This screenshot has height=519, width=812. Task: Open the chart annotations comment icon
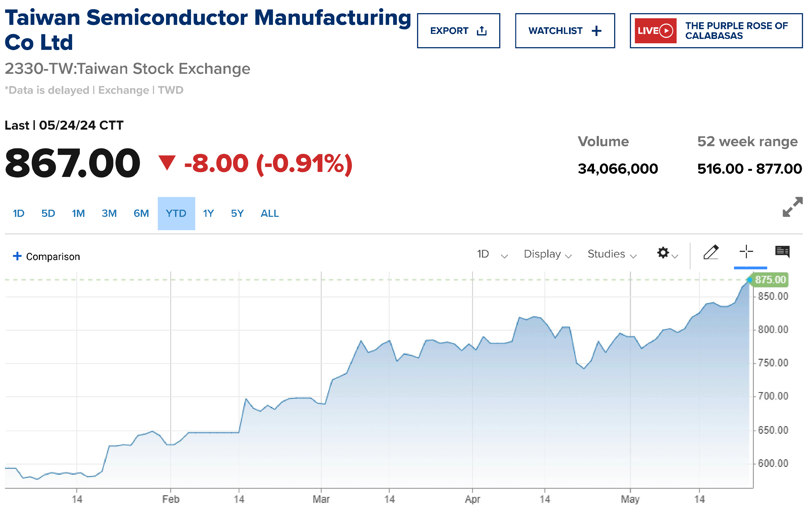[782, 252]
